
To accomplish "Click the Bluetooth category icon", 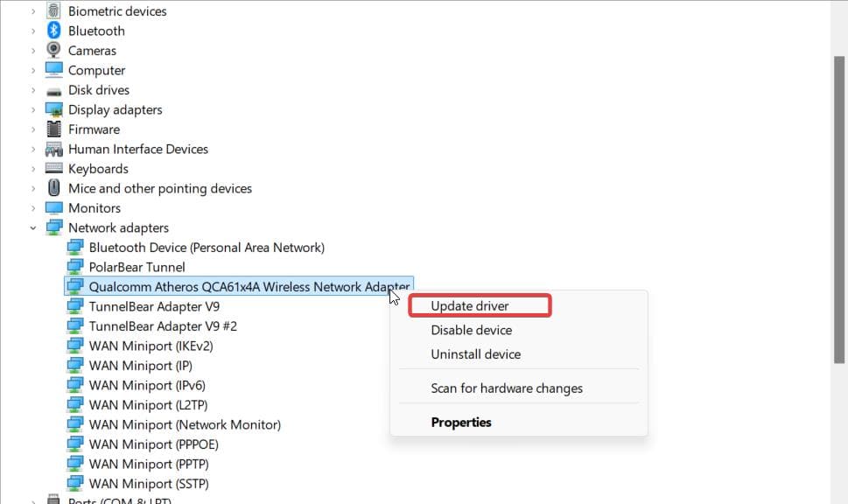I will 54,31.
